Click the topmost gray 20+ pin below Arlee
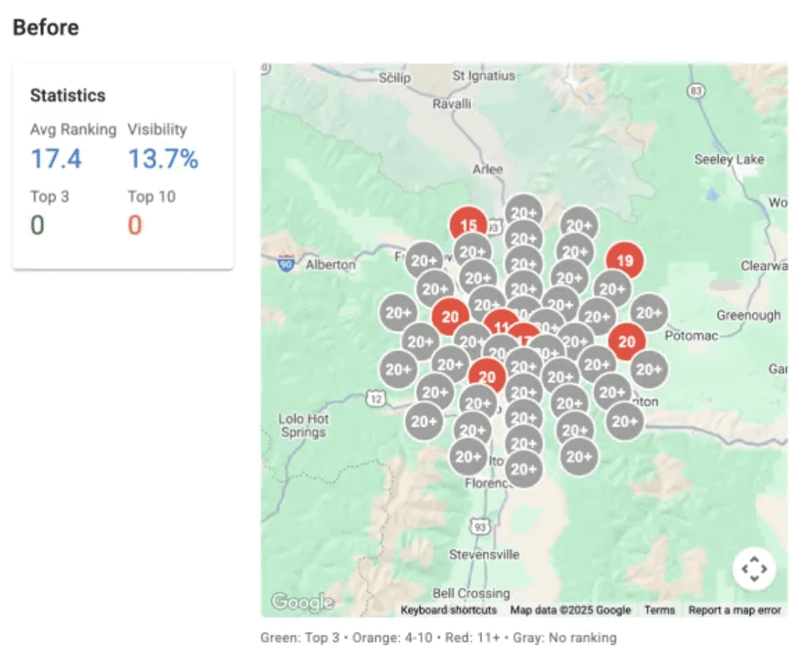The height and width of the screenshot is (672, 801). 524,212
